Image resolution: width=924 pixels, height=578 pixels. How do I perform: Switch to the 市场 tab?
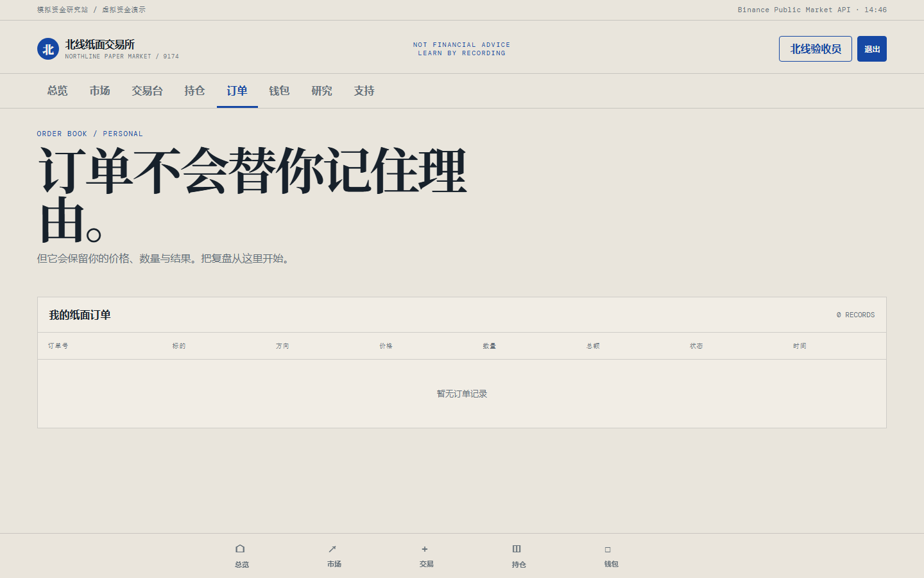point(99,91)
